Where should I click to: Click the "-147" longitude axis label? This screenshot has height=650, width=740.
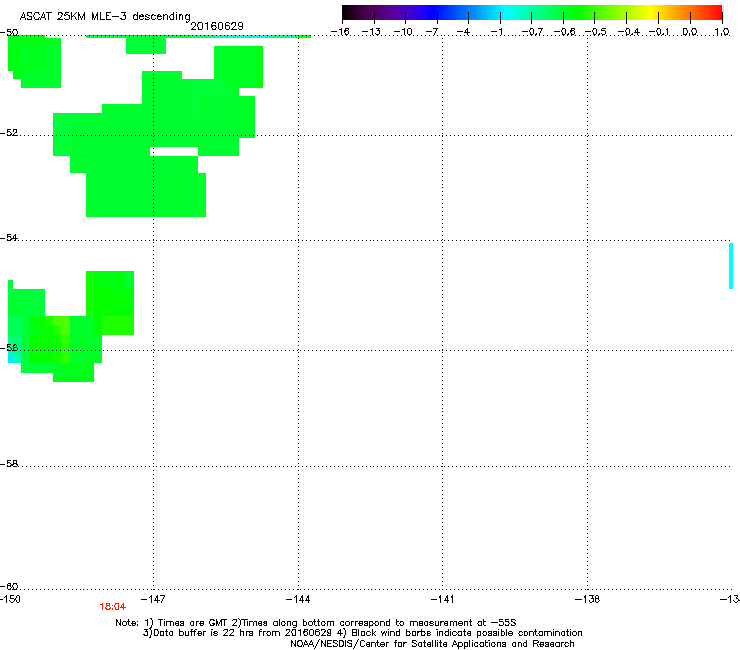[x=153, y=599]
